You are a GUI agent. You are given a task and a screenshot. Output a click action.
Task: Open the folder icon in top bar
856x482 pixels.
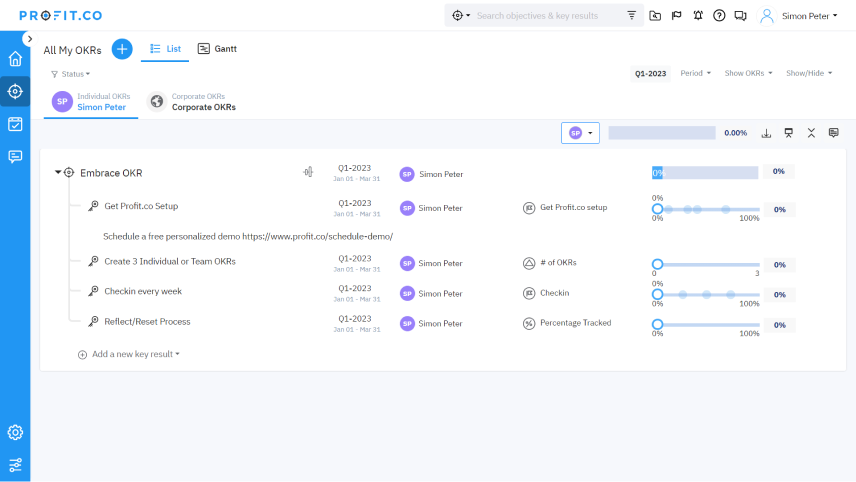pyautogui.click(x=655, y=16)
